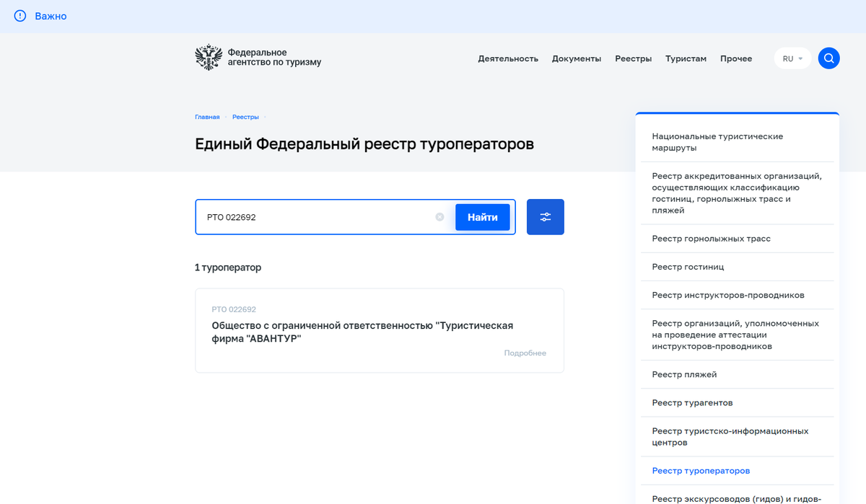This screenshot has width=866, height=504.
Task: Click the Единый Федеральный реестр туроператоров heading
Action: tap(364, 144)
